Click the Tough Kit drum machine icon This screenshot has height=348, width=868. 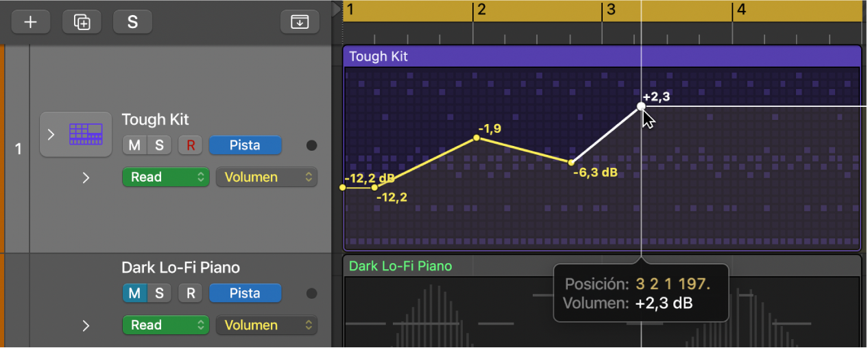click(x=85, y=134)
